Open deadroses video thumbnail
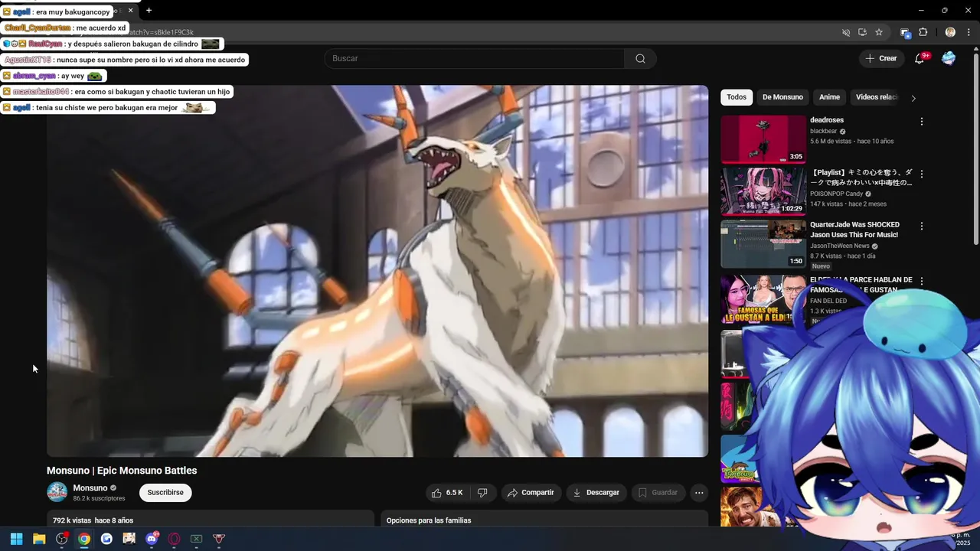Viewport: 980px width, 551px height. point(763,139)
